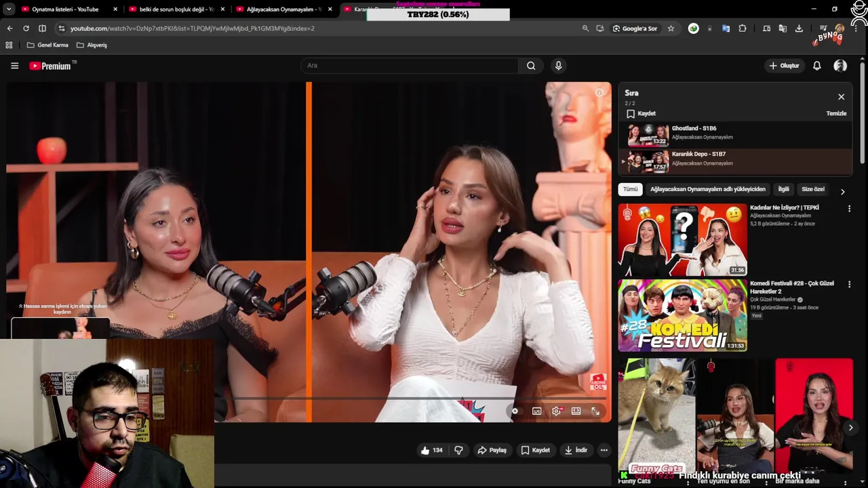Reload the current page
The height and width of the screenshot is (488, 868).
click(x=26, y=28)
